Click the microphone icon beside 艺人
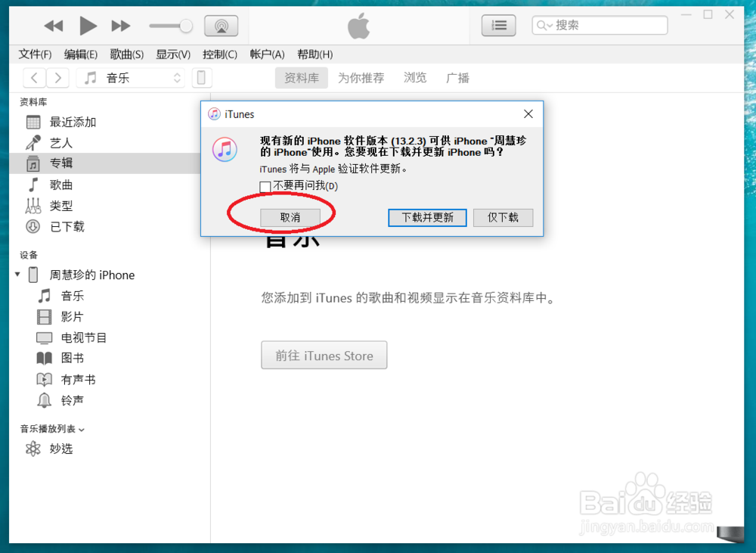Screen dimensions: 756x553 point(33,143)
